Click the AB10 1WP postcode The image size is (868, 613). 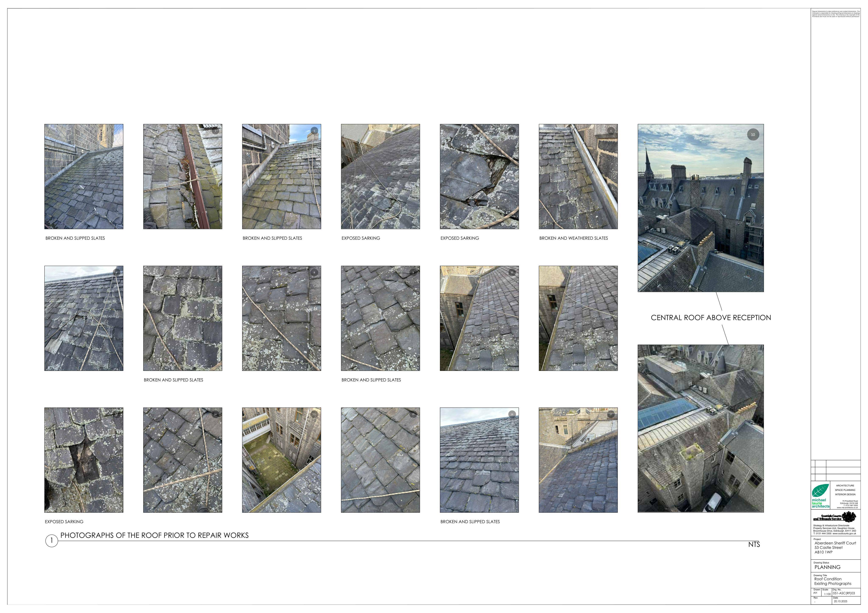coord(824,552)
